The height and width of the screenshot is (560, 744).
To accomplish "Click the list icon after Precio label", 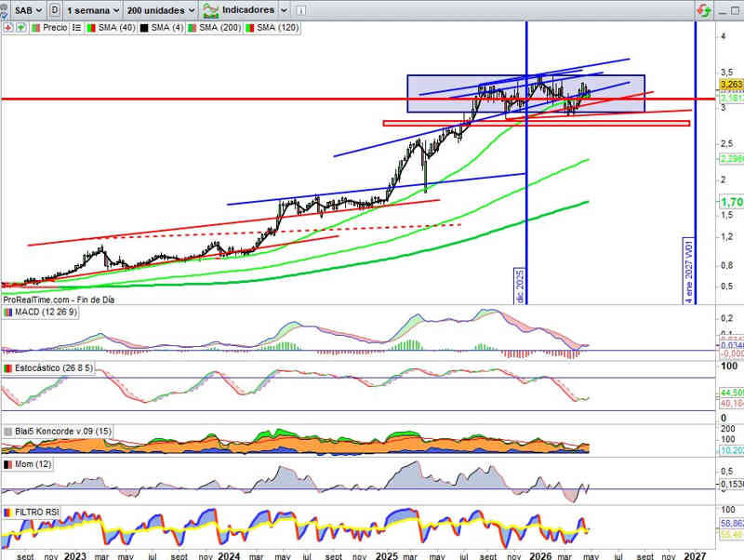I will (75, 28).
